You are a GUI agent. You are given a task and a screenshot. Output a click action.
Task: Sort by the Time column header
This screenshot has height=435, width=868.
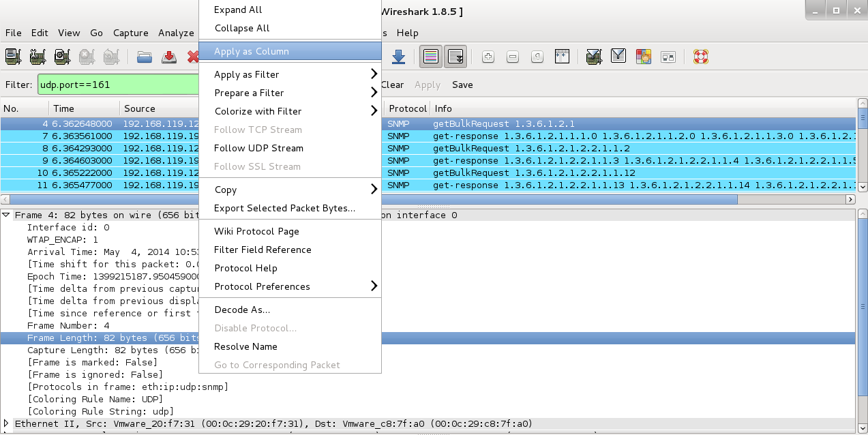coord(84,108)
